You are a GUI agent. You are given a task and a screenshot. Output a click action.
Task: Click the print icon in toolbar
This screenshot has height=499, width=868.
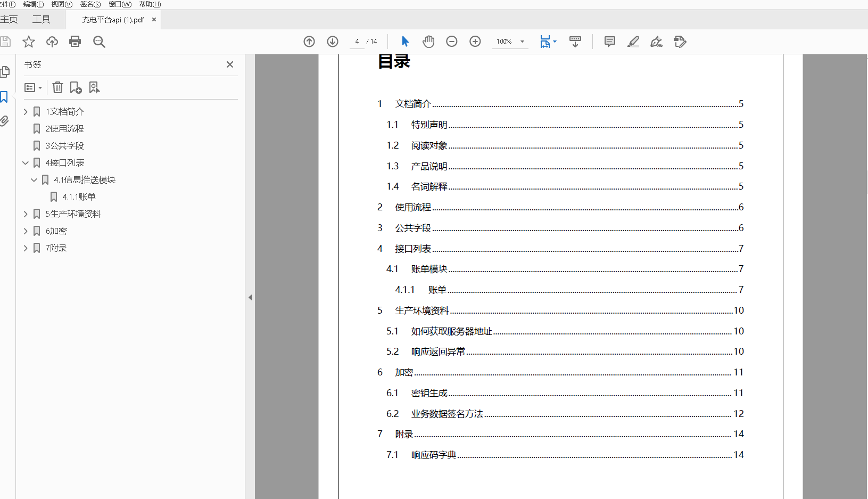click(75, 42)
